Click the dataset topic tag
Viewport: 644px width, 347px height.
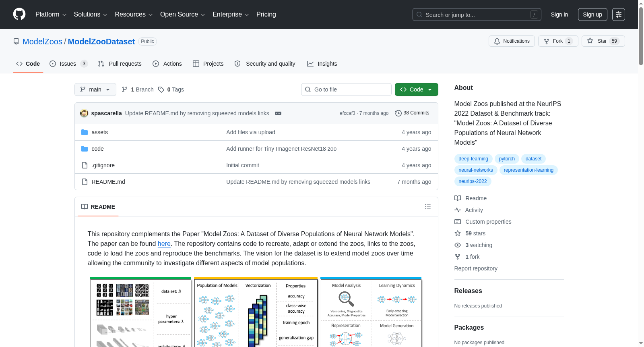click(x=533, y=159)
